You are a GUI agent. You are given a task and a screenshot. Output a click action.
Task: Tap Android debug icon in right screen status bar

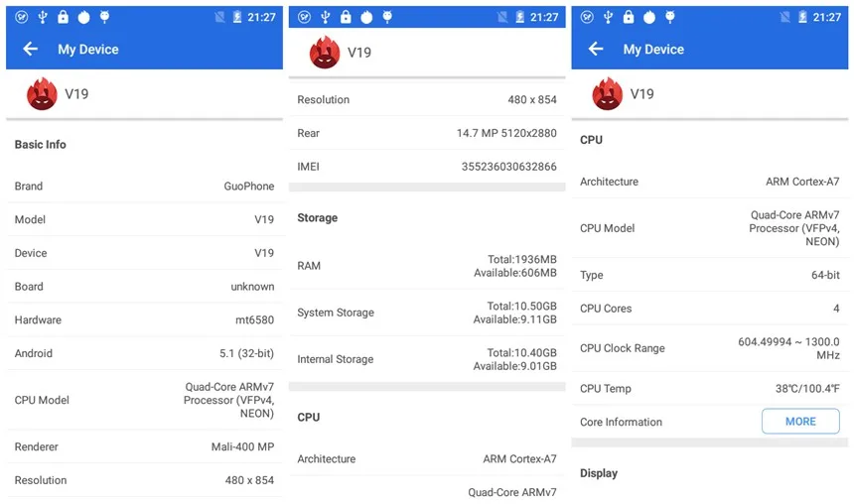[x=670, y=17]
